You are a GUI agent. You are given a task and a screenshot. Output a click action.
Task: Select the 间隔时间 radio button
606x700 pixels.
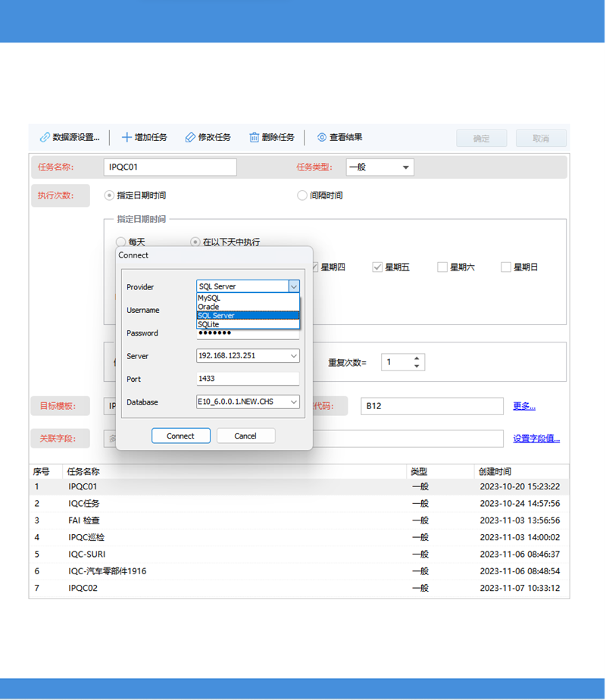(x=302, y=195)
